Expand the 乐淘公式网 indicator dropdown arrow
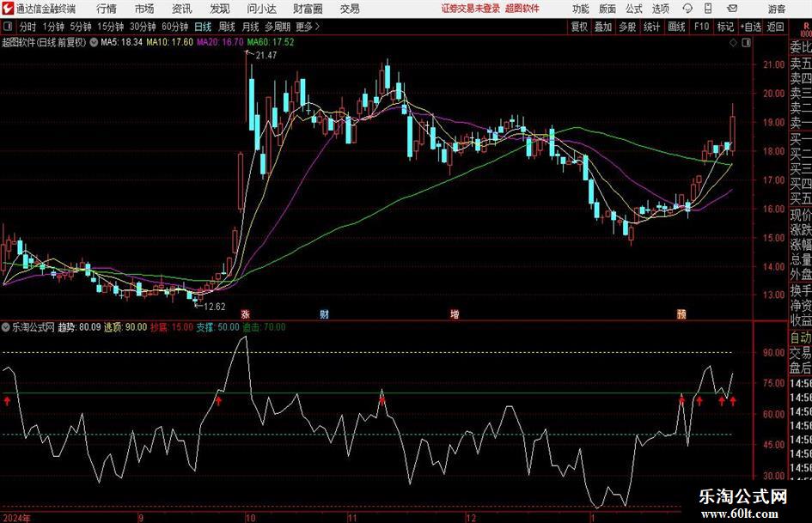The width and height of the screenshot is (812, 523). (x=6, y=327)
